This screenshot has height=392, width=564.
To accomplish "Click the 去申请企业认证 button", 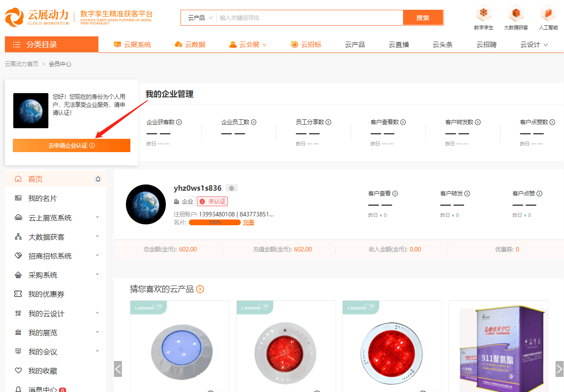I will coord(71,145).
